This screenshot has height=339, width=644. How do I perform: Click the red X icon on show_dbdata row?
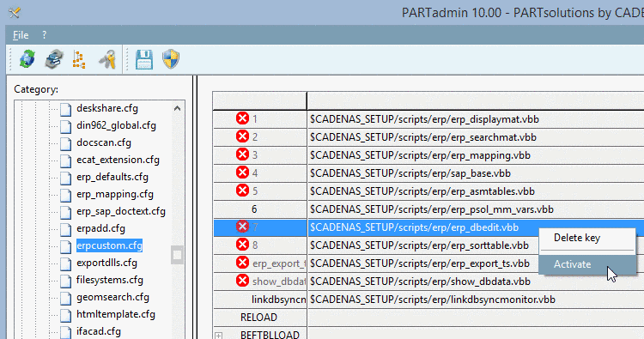tap(242, 281)
